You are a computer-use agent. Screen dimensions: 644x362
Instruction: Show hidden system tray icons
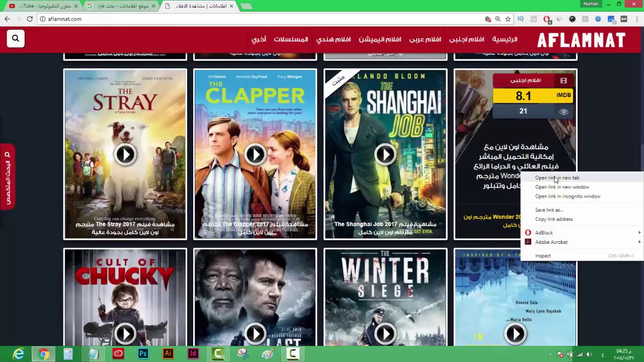(551, 354)
